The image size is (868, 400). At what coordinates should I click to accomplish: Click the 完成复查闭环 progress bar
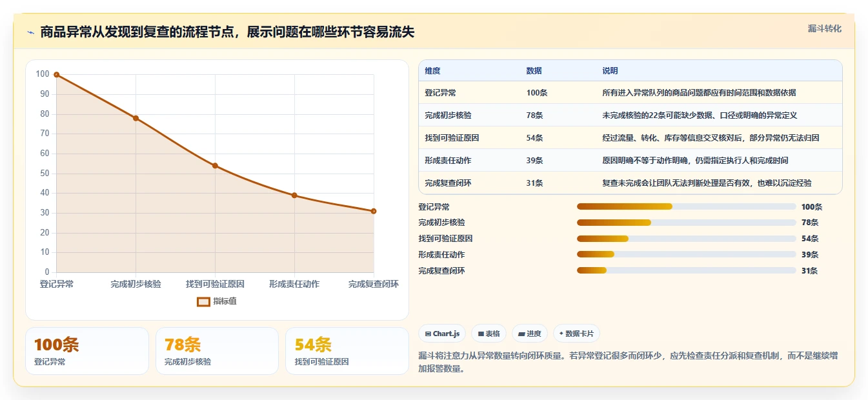(x=686, y=271)
